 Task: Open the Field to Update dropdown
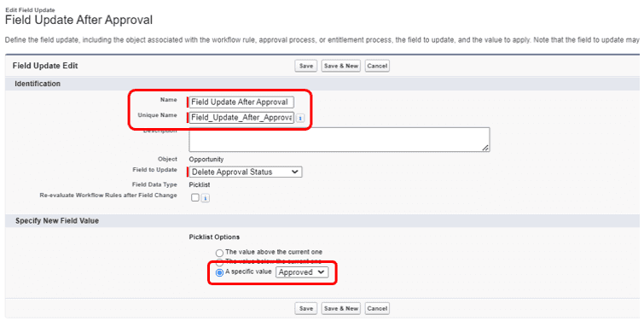[245, 172]
